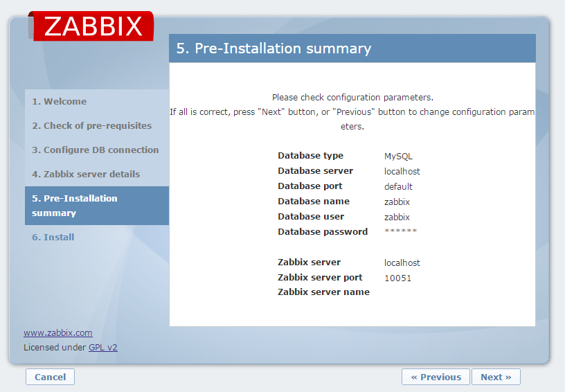Screen dimensions: 565x392
Task: Click the 'Zabbix server' label
Action: pos(309,262)
